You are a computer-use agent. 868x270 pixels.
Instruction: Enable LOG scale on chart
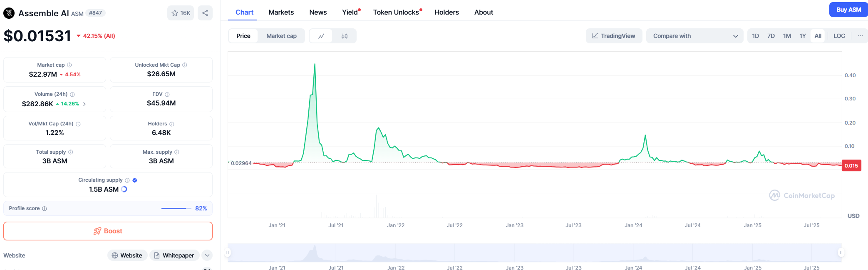[x=839, y=36]
